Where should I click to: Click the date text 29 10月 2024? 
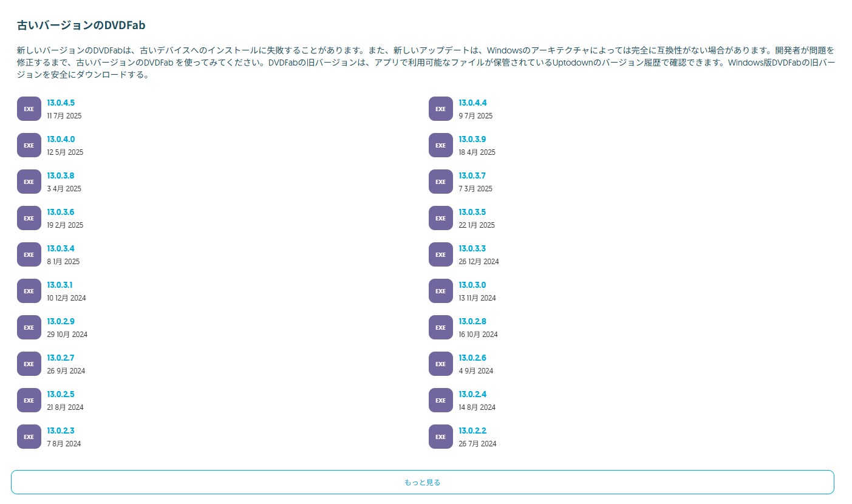pyautogui.click(x=67, y=335)
